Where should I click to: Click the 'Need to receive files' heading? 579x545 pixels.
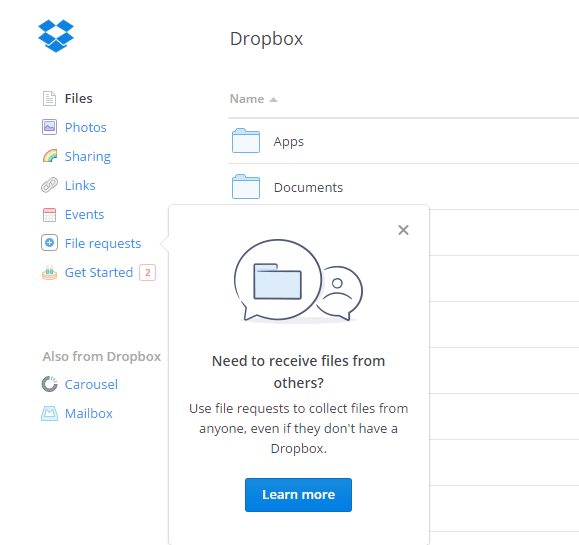pos(298,372)
